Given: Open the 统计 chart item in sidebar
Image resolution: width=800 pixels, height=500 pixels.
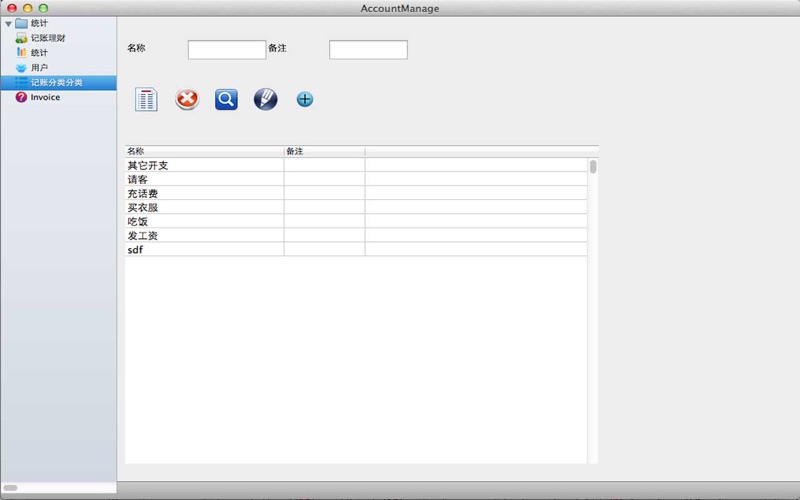Looking at the screenshot, I should (39, 53).
